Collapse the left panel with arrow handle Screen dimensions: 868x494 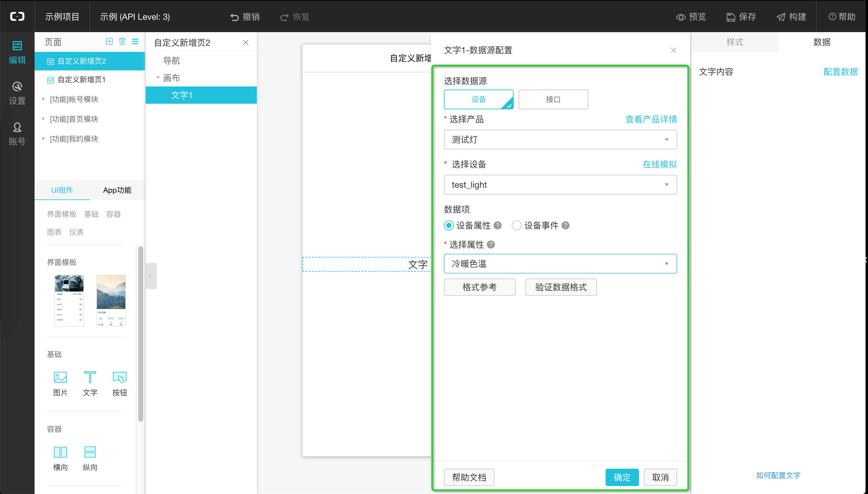(151, 276)
